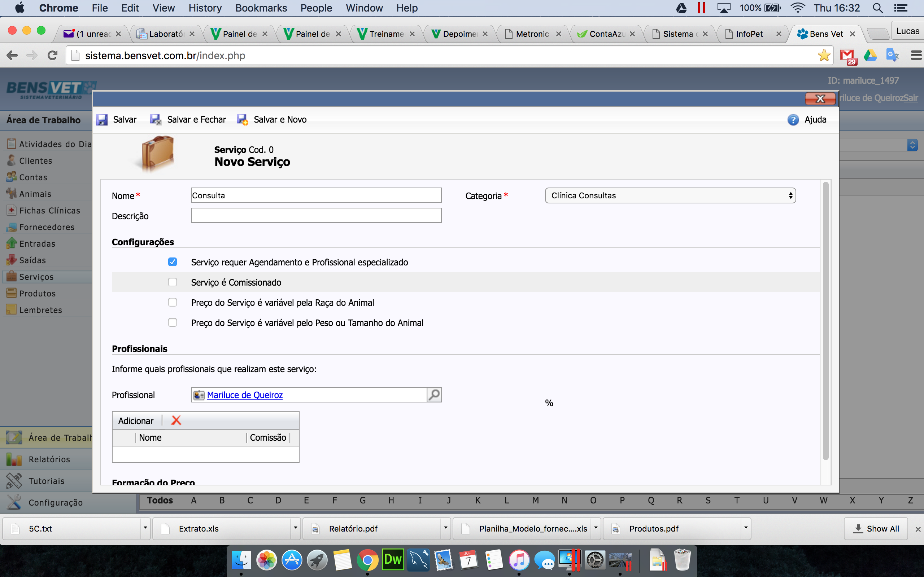Image resolution: width=924 pixels, height=577 pixels.
Task: Click the dialog's vertical scrollbar
Action: pyautogui.click(x=825, y=321)
